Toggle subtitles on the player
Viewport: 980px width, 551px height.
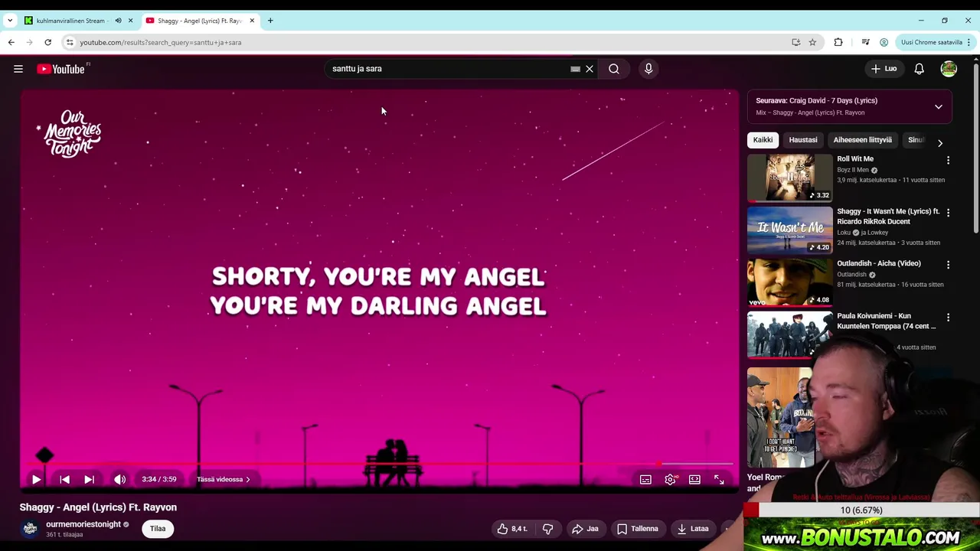click(645, 479)
